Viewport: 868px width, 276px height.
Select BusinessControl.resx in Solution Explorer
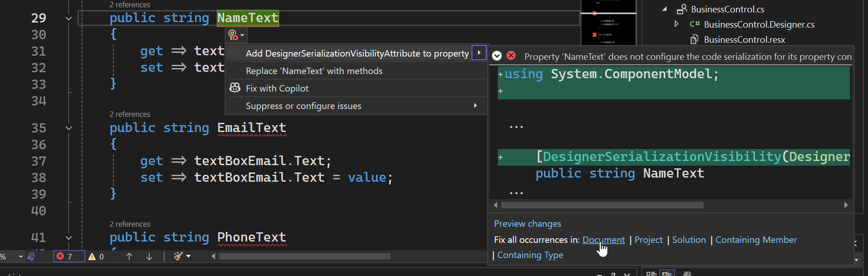click(745, 40)
